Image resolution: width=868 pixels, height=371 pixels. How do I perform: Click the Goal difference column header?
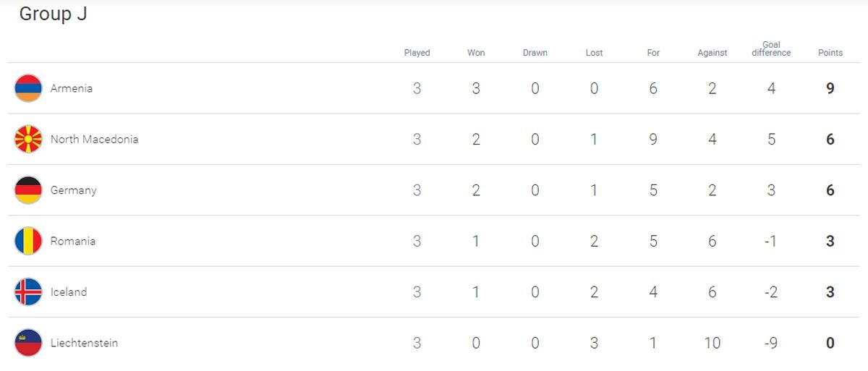click(x=771, y=48)
